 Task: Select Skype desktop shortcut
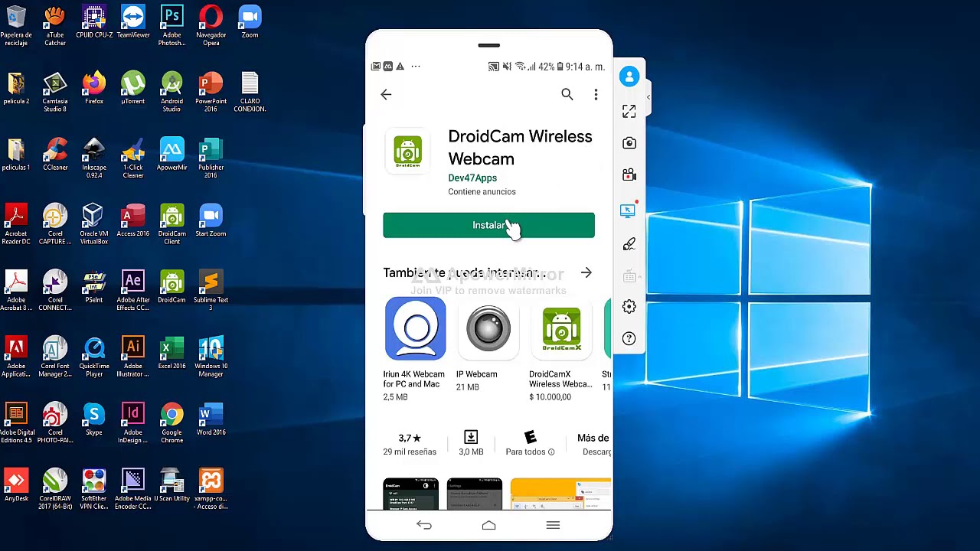94,419
